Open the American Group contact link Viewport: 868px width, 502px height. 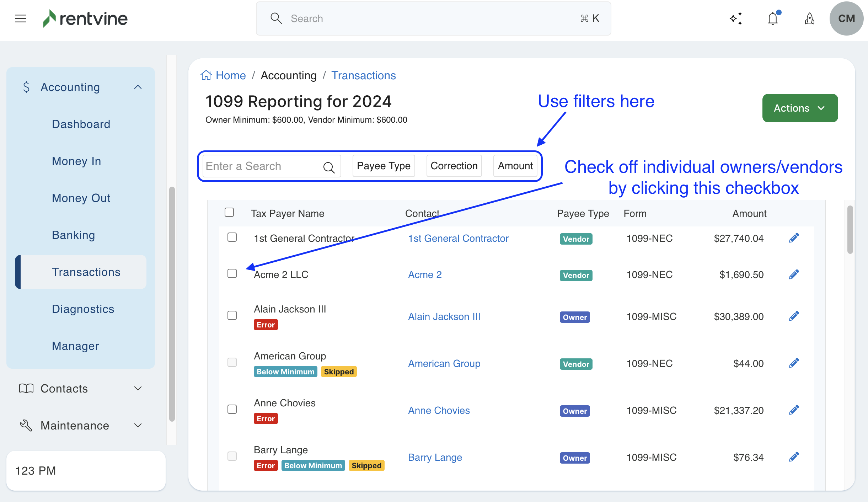(444, 363)
